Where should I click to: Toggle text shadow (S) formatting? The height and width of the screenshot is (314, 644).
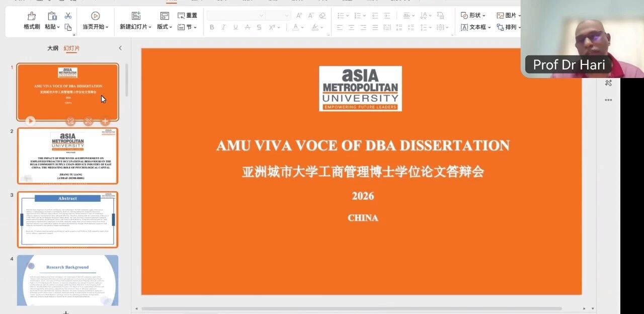point(259,27)
